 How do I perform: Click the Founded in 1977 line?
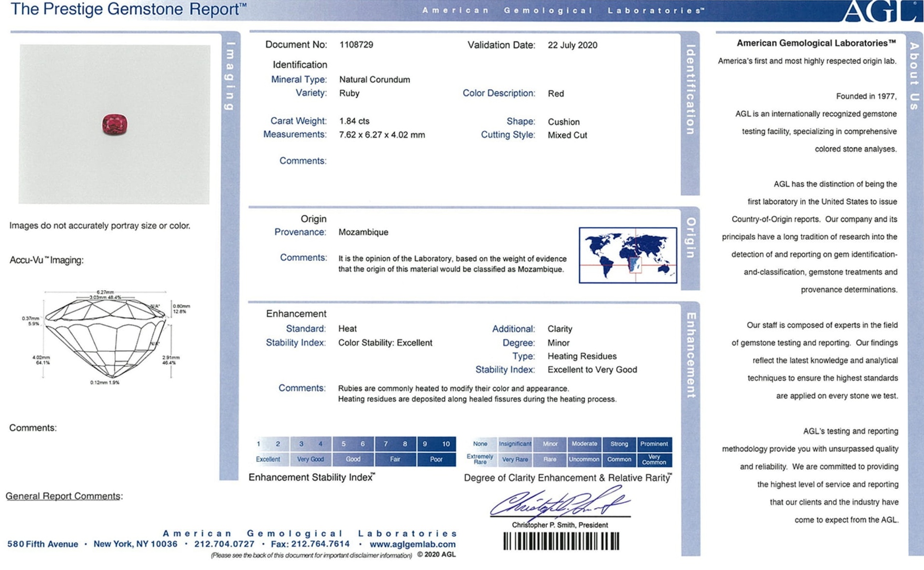[866, 96]
